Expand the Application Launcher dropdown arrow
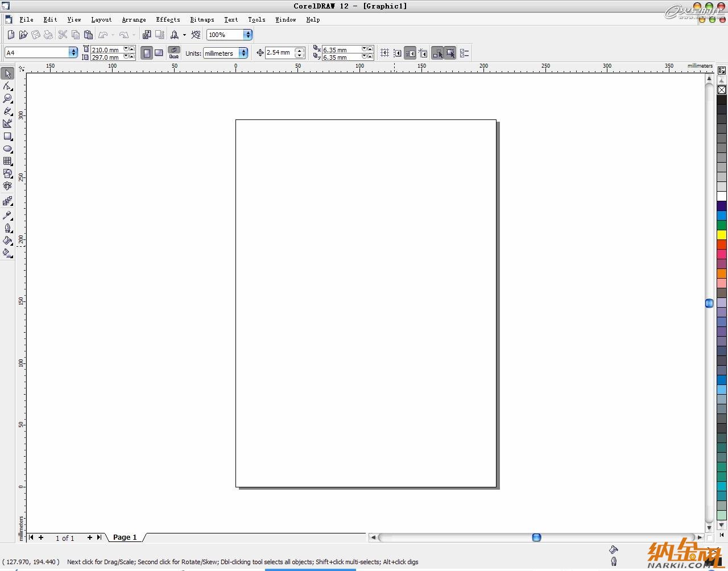Image resolution: width=728 pixels, height=571 pixels. coord(184,35)
